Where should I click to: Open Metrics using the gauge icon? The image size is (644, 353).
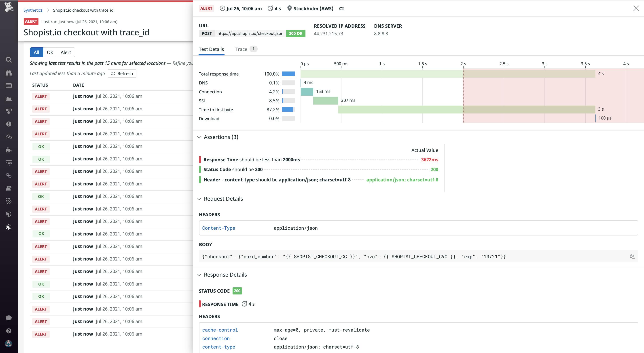pyautogui.click(x=9, y=137)
